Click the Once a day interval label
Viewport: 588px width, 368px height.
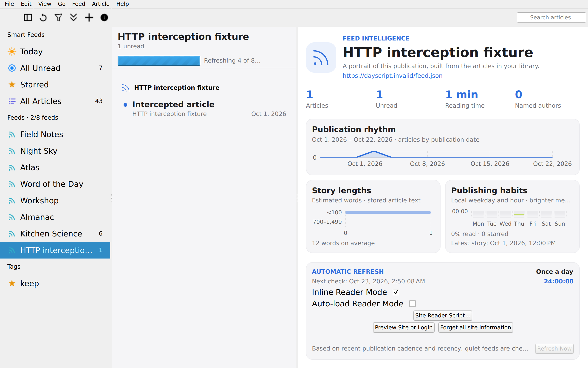click(x=554, y=272)
